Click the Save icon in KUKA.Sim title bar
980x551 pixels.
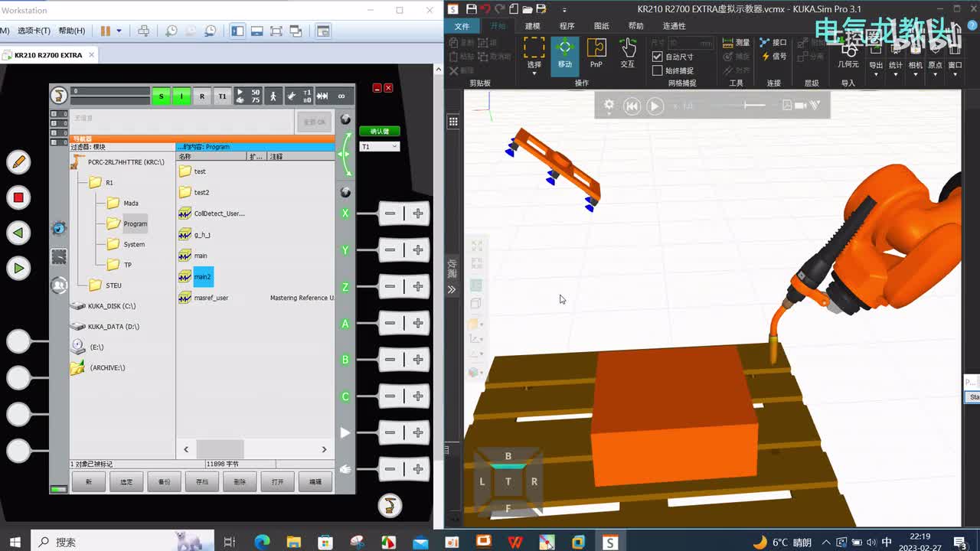tap(472, 9)
